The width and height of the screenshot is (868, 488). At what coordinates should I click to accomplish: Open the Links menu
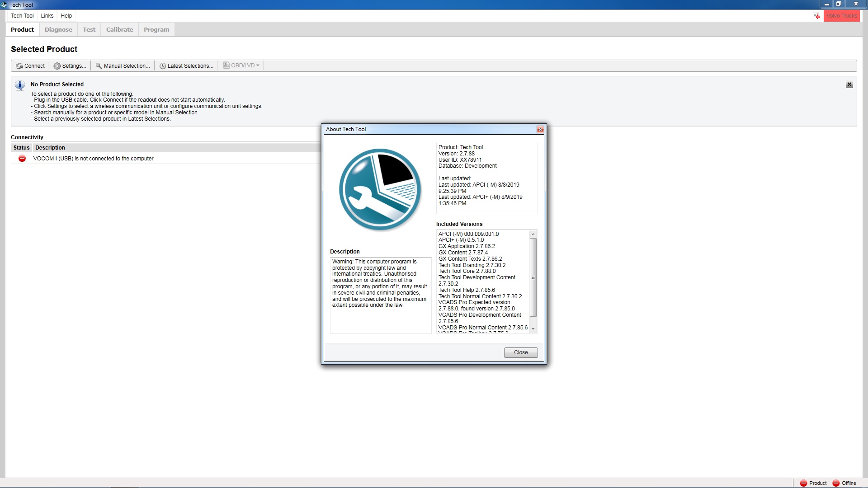pyautogui.click(x=47, y=16)
